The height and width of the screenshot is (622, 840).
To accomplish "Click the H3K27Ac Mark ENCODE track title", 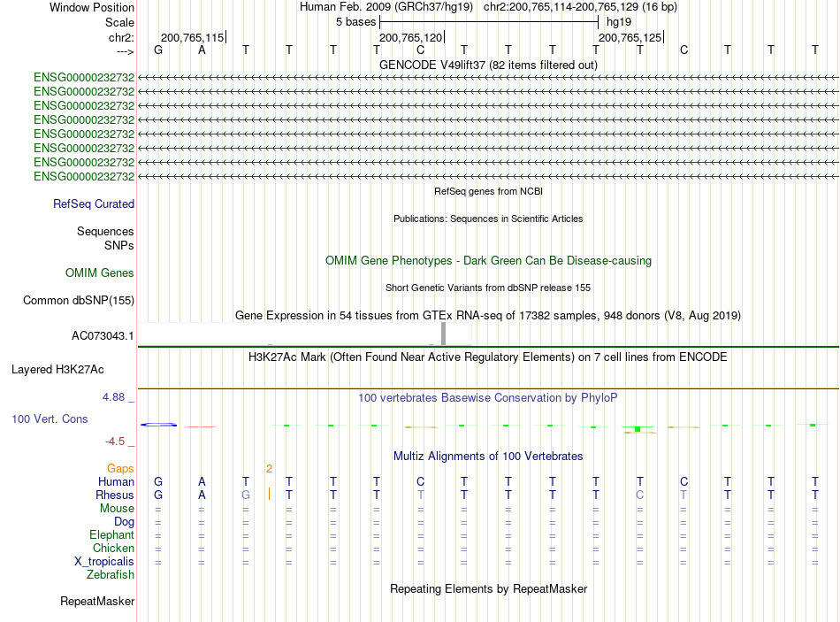I will click(488, 357).
